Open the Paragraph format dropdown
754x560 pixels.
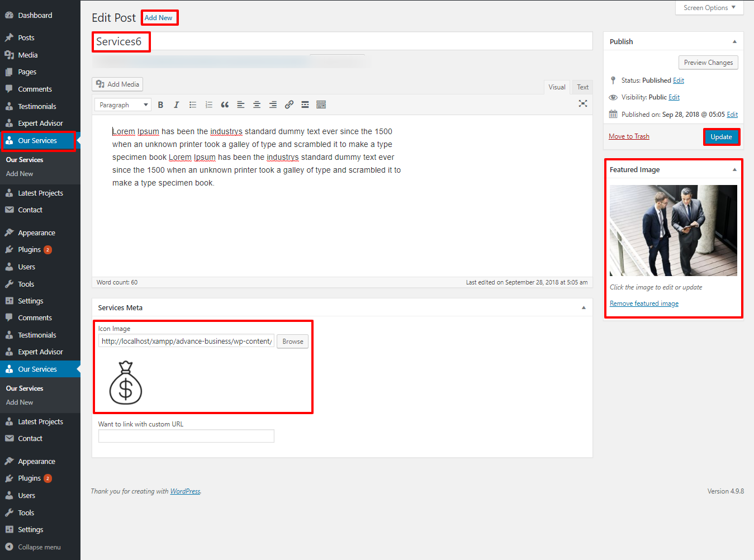click(x=123, y=105)
